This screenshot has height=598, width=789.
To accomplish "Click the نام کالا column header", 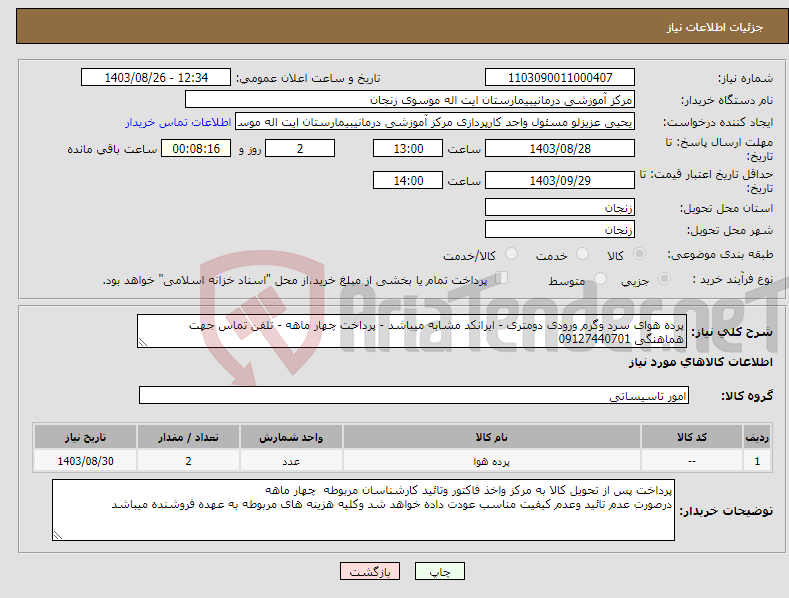I will coord(492,437).
